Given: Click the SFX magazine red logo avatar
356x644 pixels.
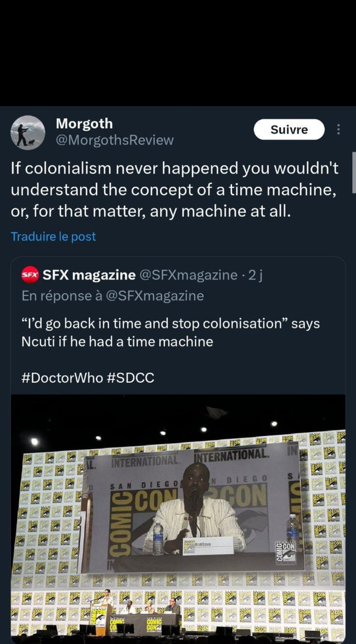Looking at the screenshot, I should coord(29,275).
